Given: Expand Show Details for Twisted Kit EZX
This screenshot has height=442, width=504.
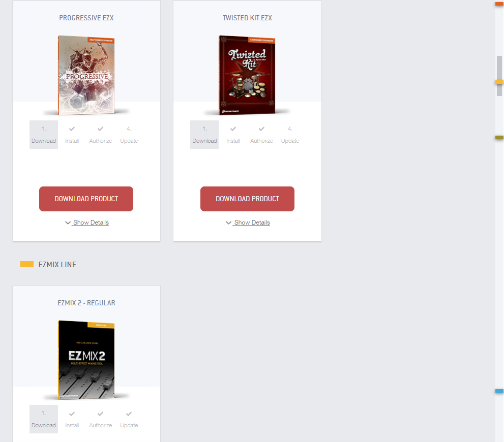Looking at the screenshot, I should point(248,223).
